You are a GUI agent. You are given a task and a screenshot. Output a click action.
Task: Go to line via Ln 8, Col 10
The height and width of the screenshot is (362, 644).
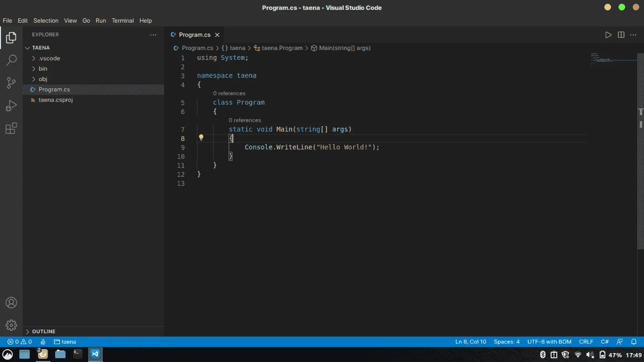(471, 342)
